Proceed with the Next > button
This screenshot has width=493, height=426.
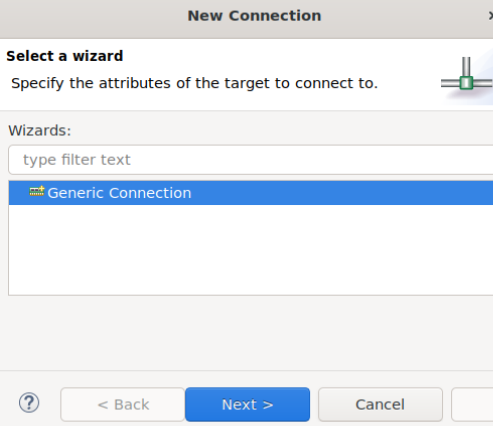[248, 404]
